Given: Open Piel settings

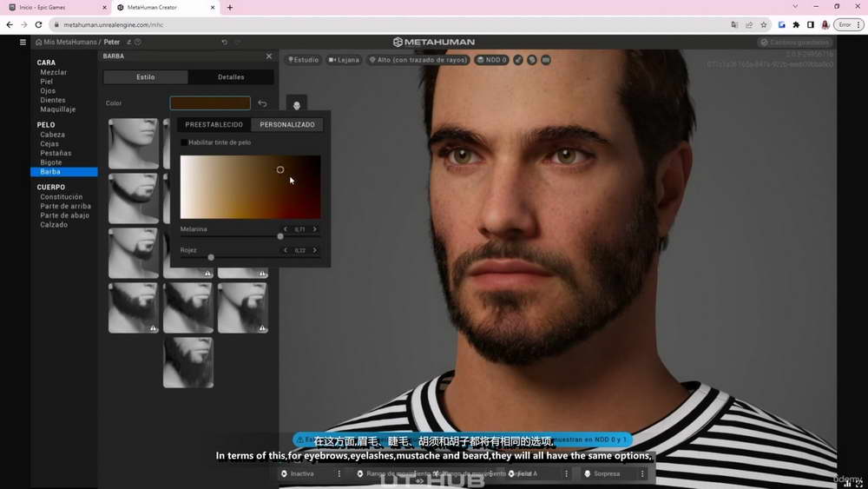Looking at the screenshot, I should point(47,82).
